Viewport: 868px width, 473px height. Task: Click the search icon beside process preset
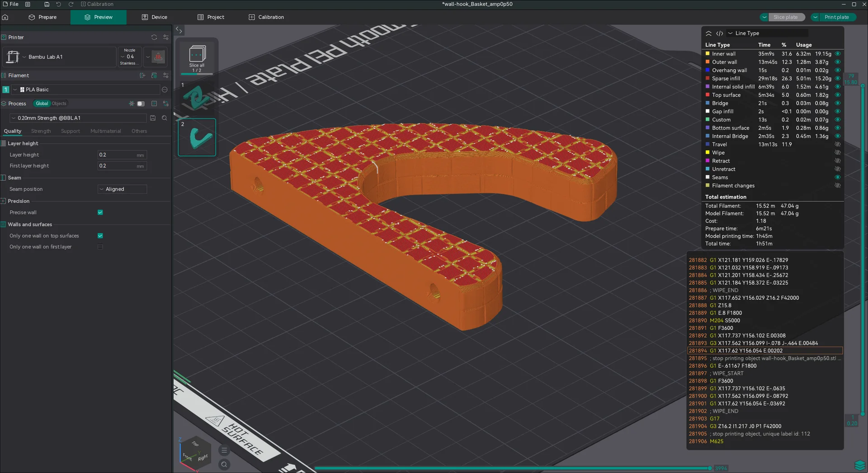[165, 118]
